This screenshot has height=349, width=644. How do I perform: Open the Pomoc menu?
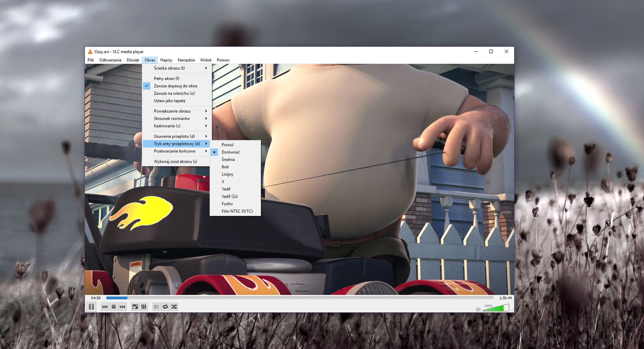[223, 60]
